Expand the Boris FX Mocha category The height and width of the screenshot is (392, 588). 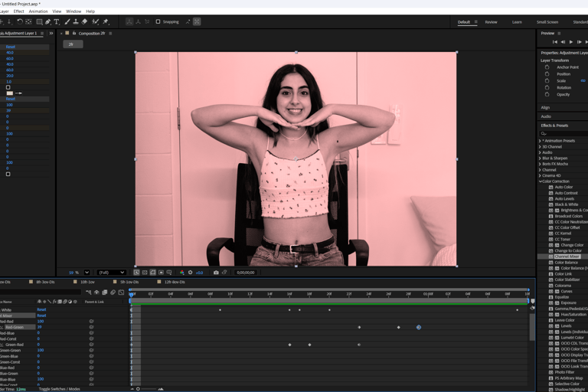pos(540,164)
